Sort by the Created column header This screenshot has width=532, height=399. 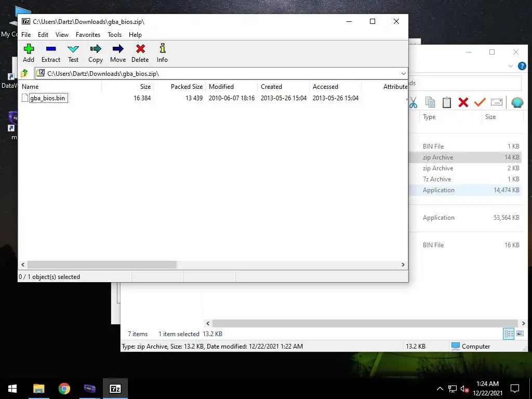click(284, 87)
